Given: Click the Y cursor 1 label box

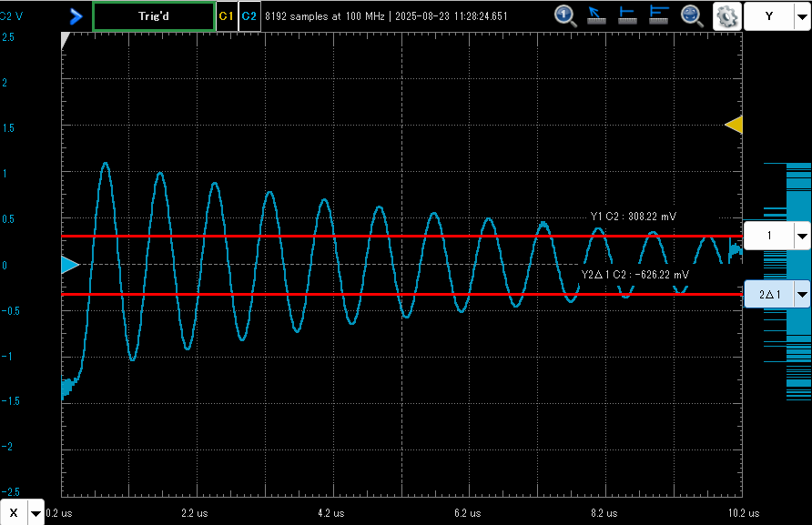Looking at the screenshot, I should coord(769,236).
